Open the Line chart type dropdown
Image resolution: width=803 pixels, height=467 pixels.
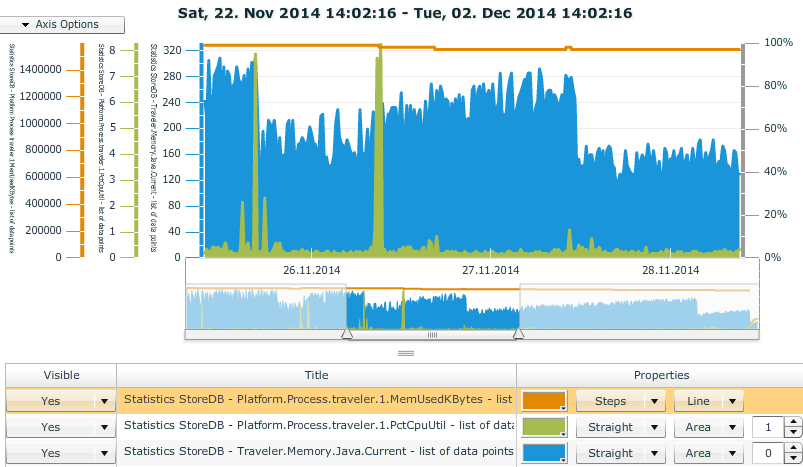pos(708,401)
